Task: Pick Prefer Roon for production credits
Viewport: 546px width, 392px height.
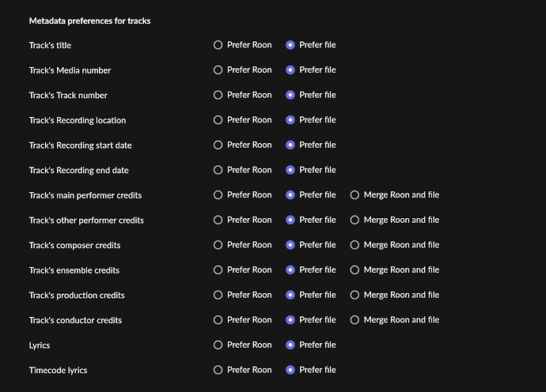Action: 218,295
